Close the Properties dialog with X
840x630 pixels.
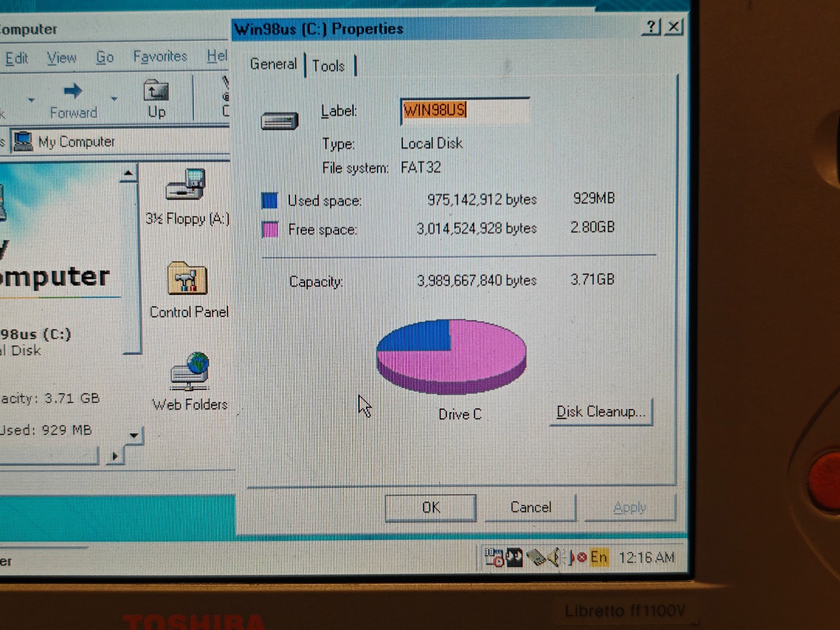[673, 26]
